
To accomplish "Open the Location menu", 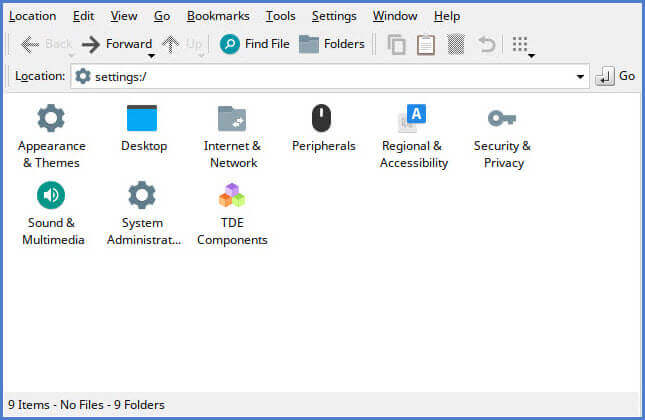I will (x=32, y=16).
